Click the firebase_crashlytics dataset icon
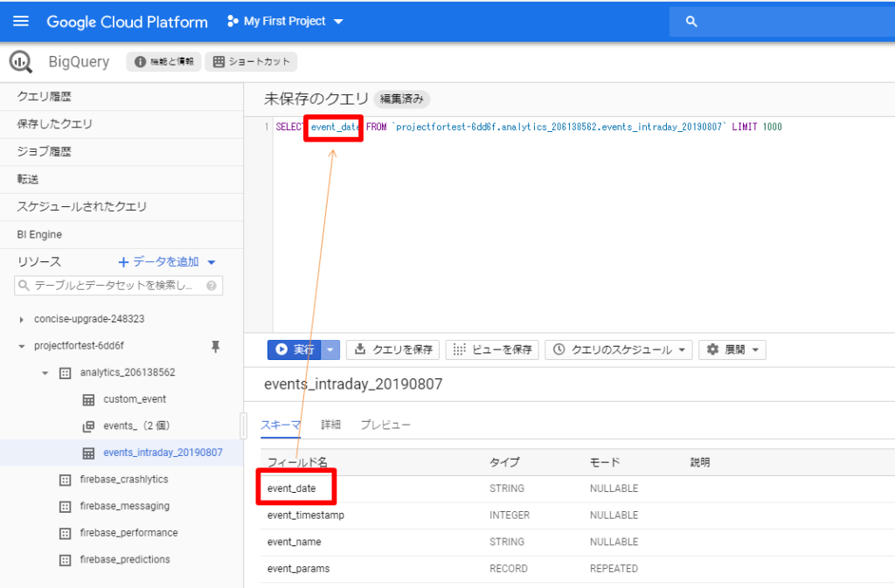Screen dimensions: 895x588 click(x=65, y=481)
